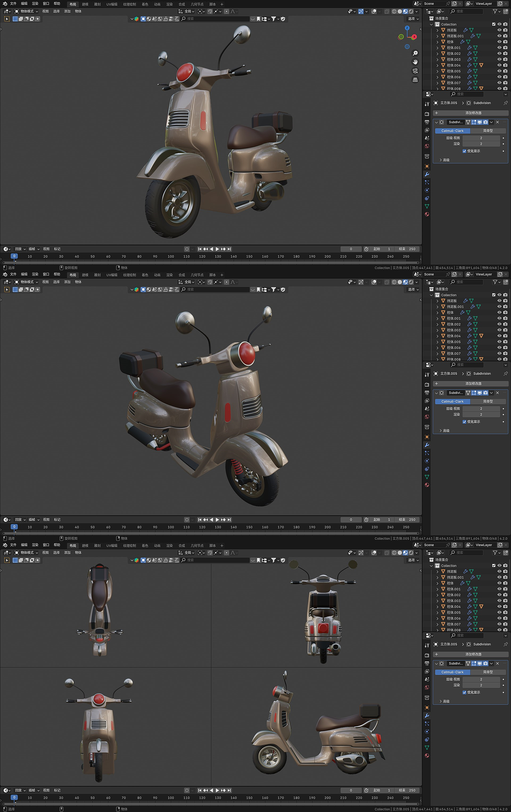Play animation in the bottom window timeline
The height and width of the screenshot is (812, 511).
[x=218, y=790]
